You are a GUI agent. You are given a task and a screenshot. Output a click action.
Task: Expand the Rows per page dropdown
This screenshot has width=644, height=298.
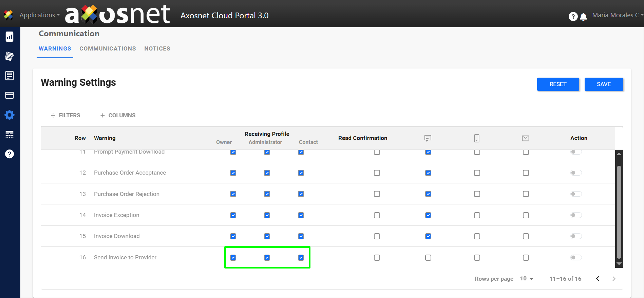tap(527, 279)
